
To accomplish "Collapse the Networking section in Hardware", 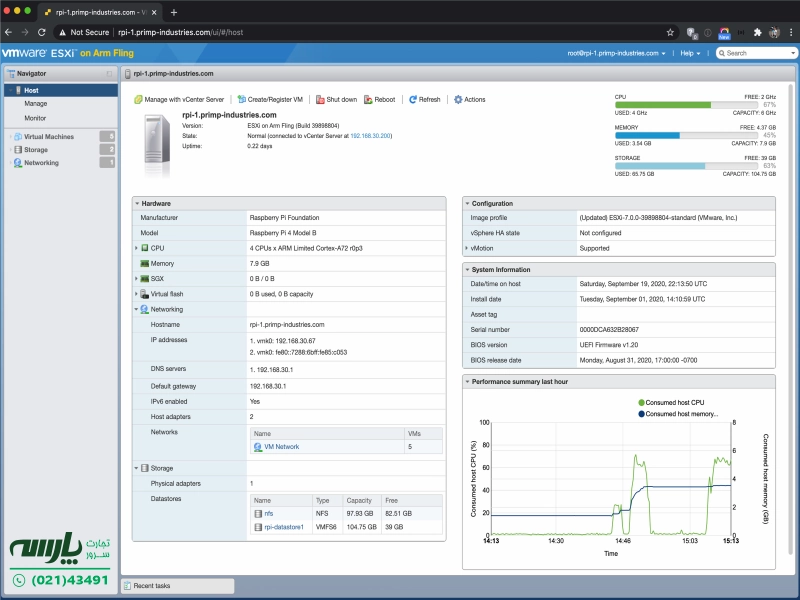I will click(x=136, y=309).
